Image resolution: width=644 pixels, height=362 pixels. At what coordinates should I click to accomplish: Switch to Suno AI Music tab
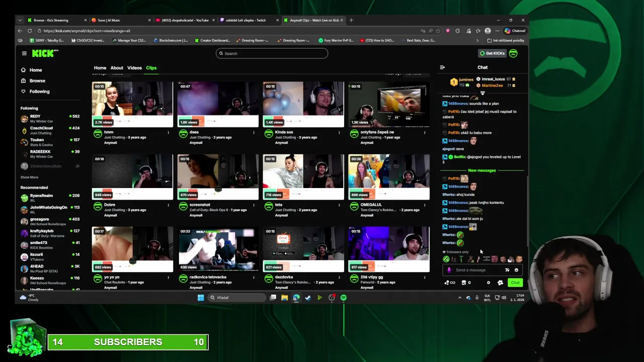[121, 20]
